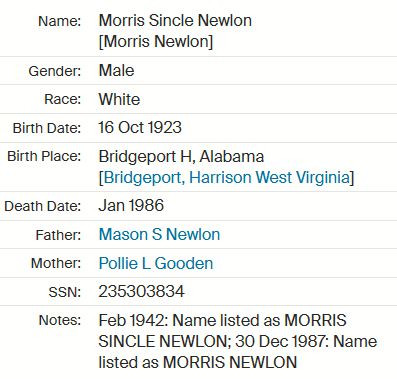397x379 pixels.
Task: Click the Mother field label
Action: click(x=56, y=263)
